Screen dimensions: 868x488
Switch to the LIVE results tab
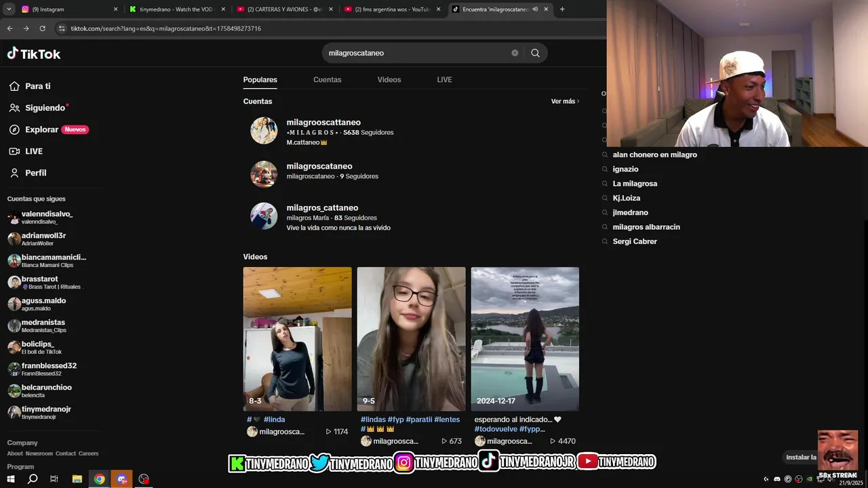[x=444, y=79]
